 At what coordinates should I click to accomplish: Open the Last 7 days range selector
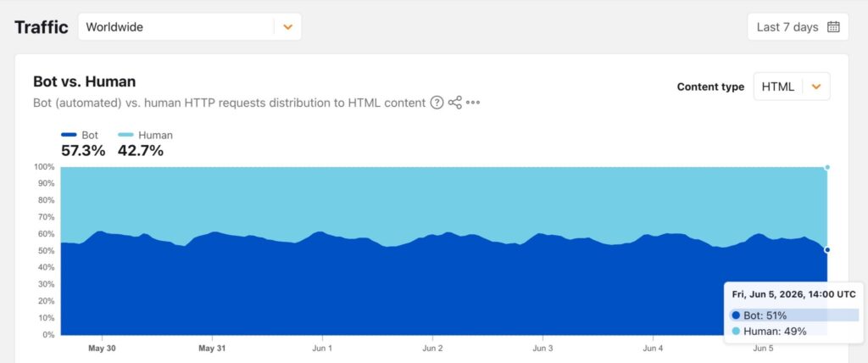(x=798, y=26)
